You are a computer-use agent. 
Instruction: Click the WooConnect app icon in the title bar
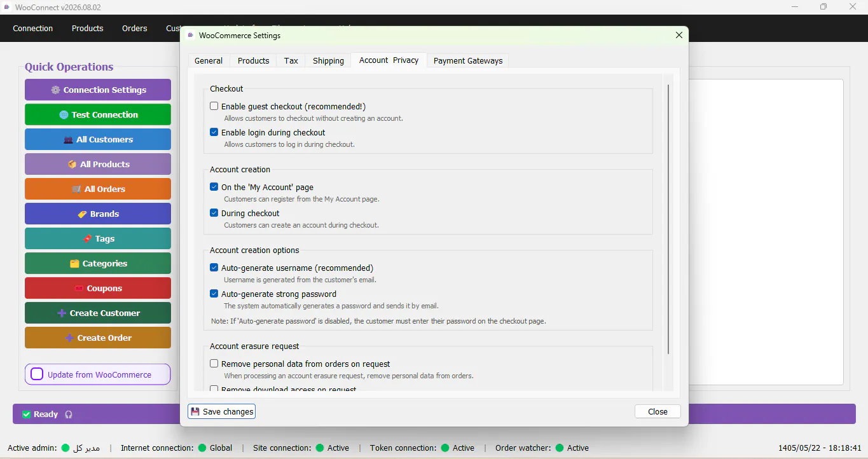tap(6, 7)
